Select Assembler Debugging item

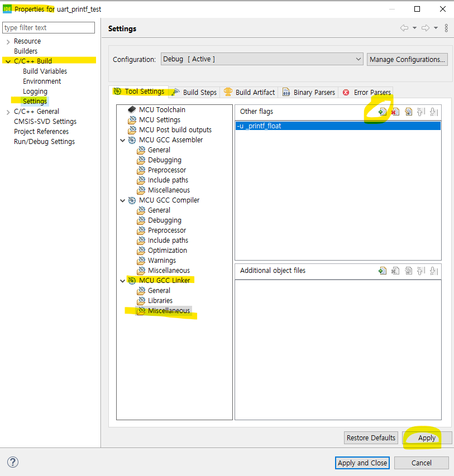[159, 160]
